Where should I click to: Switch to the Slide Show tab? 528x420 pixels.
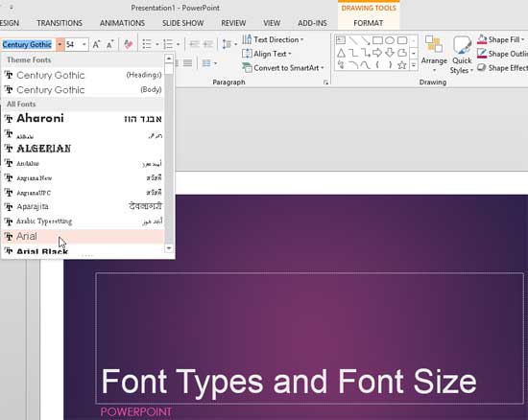pos(182,23)
